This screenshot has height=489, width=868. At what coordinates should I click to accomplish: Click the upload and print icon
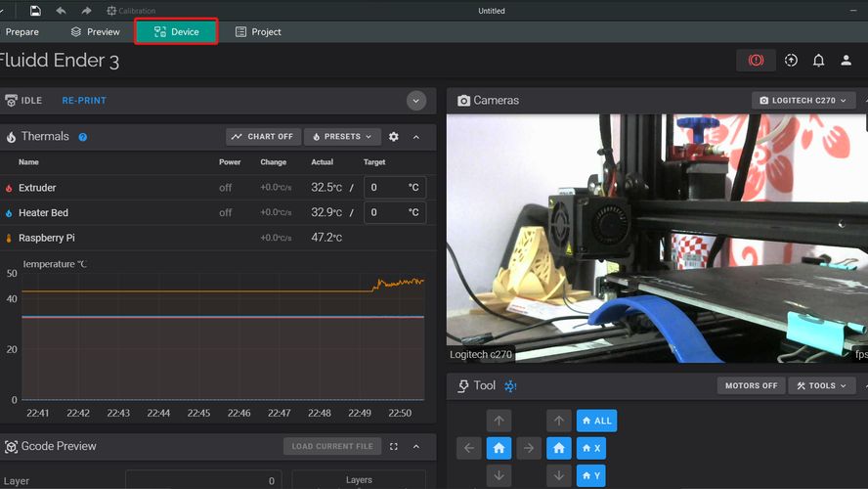click(791, 61)
